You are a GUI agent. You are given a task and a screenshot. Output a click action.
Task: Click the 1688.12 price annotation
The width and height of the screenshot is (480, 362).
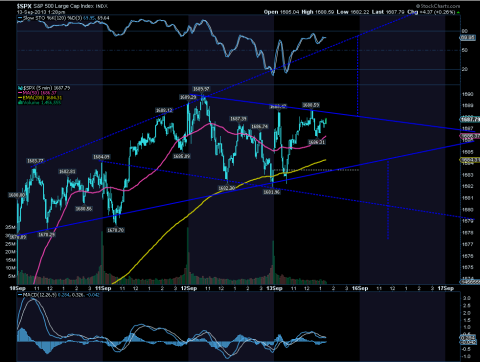(x=164, y=110)
